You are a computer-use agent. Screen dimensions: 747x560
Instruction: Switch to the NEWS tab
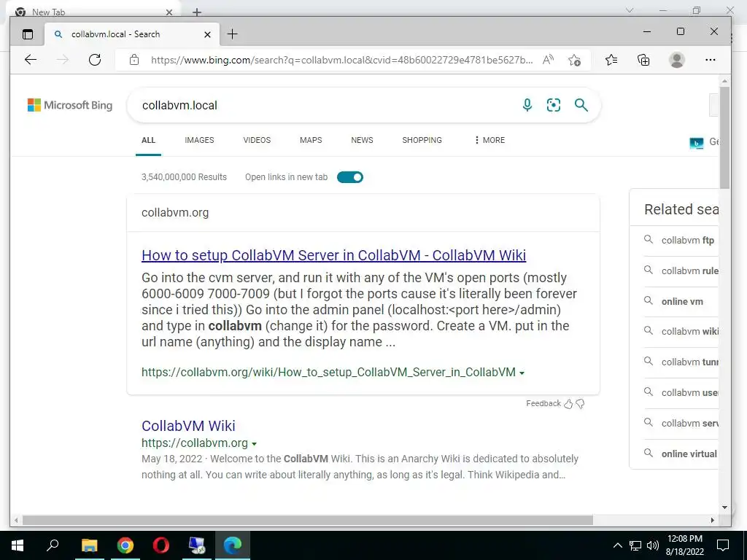pos(362,140)
